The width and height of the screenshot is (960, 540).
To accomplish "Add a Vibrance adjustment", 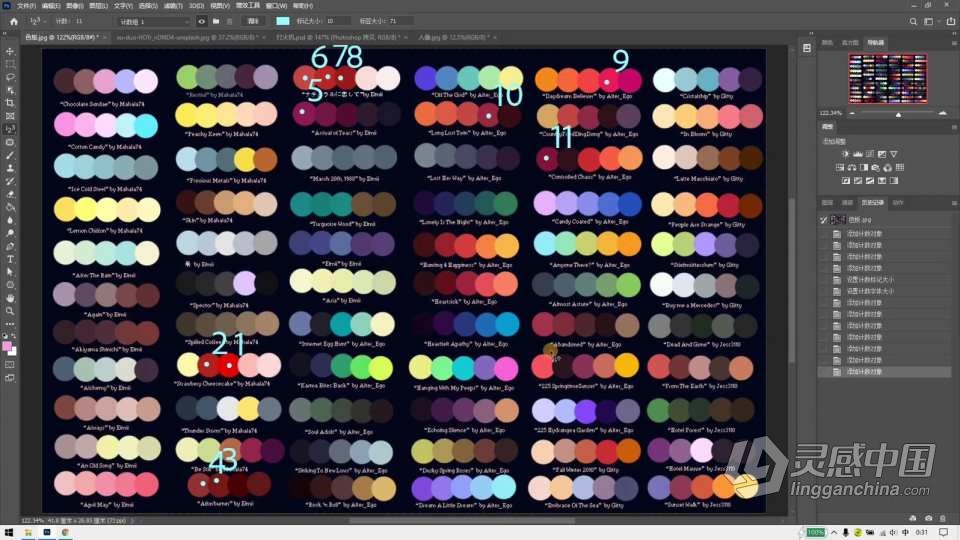I will 894,154.
